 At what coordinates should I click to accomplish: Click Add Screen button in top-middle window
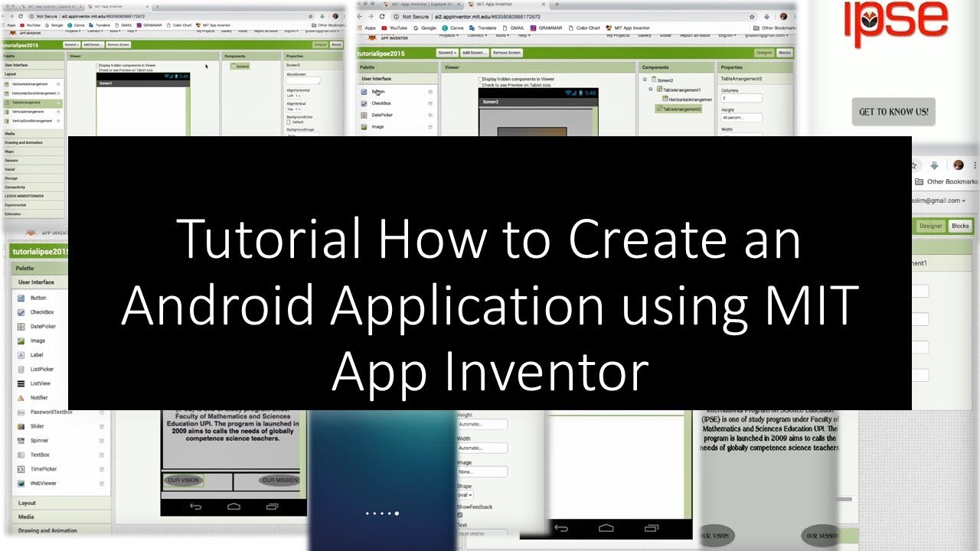(474, 52)
